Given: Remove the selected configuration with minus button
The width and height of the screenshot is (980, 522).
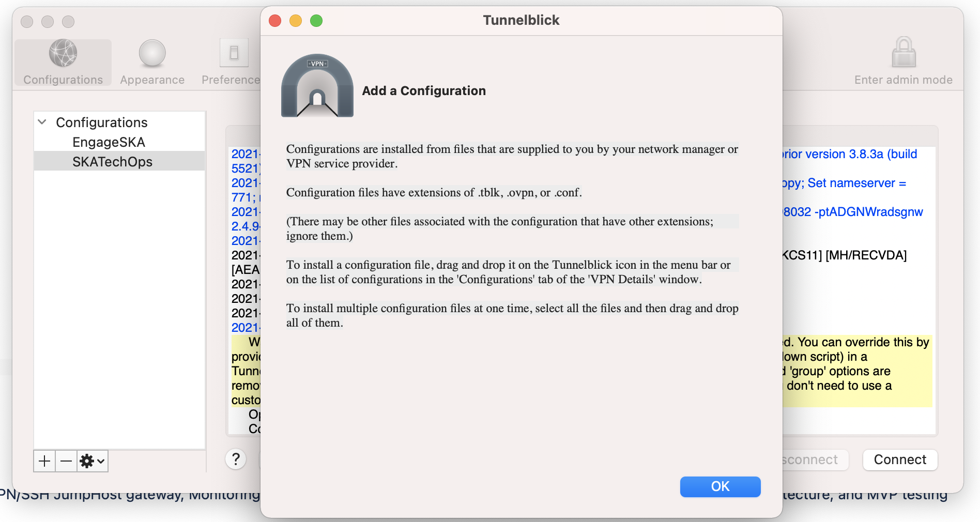Looking at the screenshot, I should (x=66, y=461).
